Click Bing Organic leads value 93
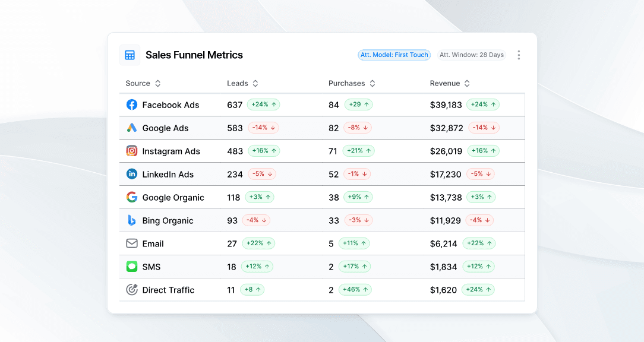644x342 pixels. [x=232, y=221]
